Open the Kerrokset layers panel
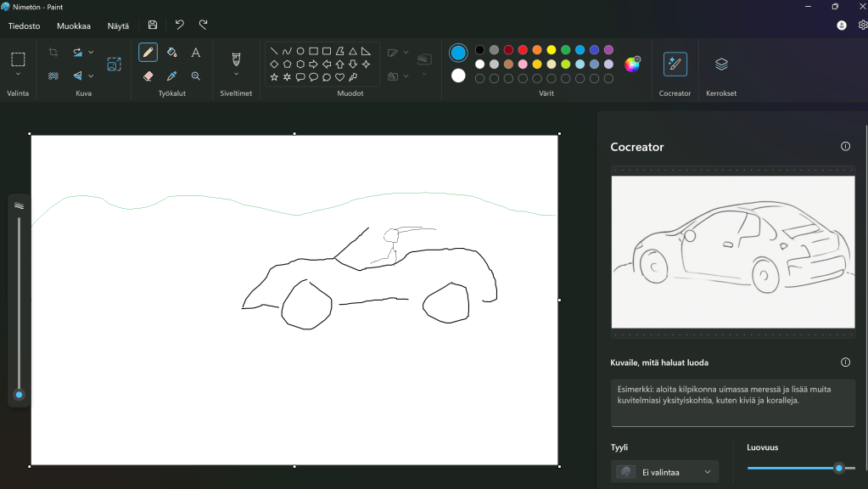 pyautogui.click(x=721, y=64)
